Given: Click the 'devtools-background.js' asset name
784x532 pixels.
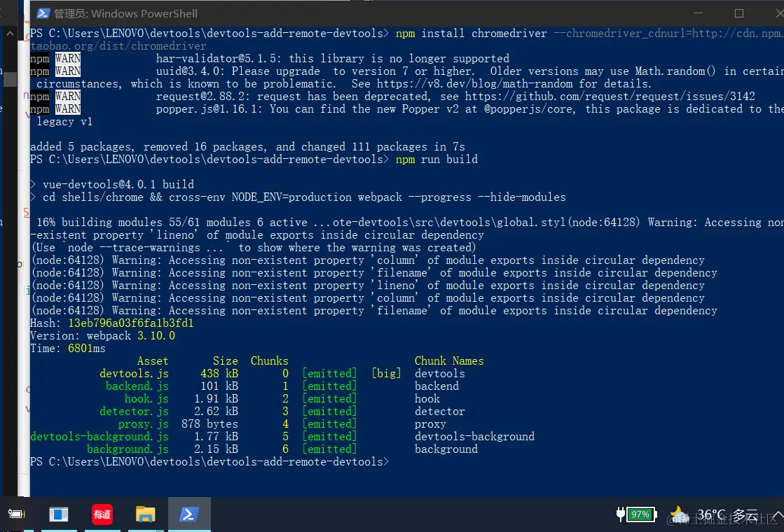Looking at the screenshot, I should tap(99, 437).
